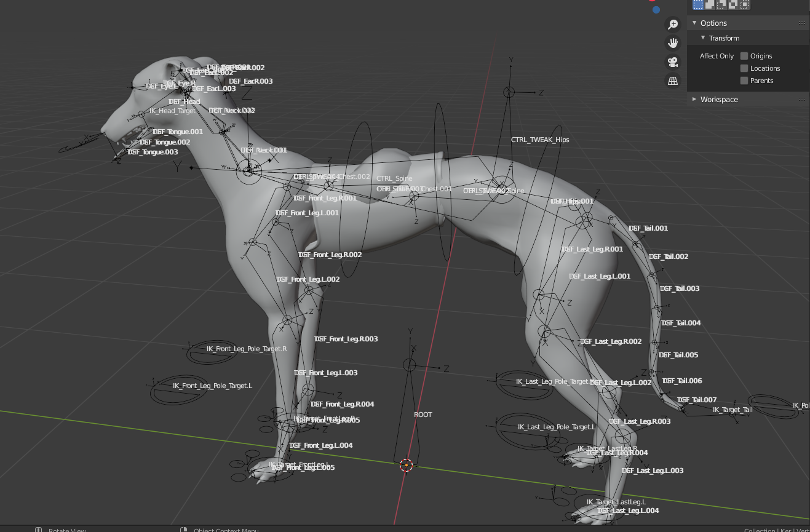The image size is (810, 532).
Task: Click the DEF_Last_Leg.L.003 label
Action: [x=653, y=470]
